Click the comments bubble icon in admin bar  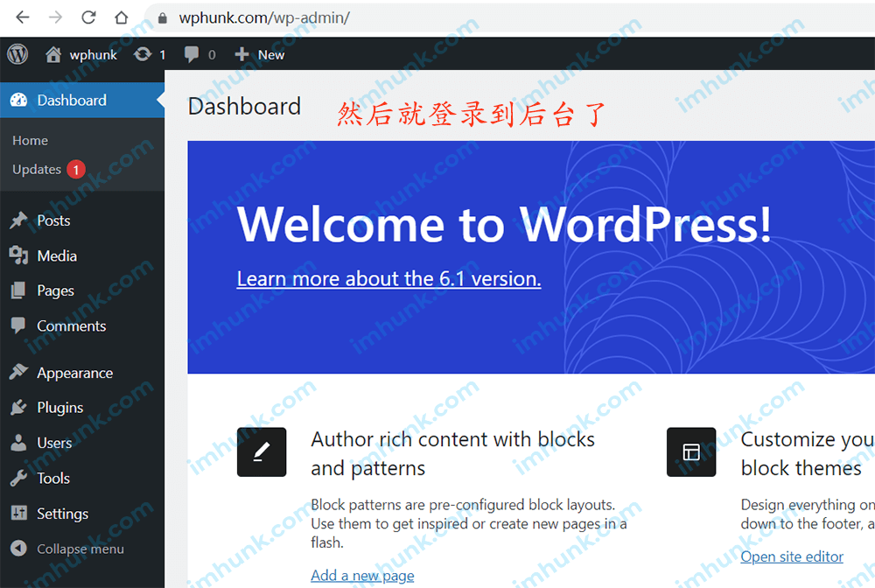pyautogui.click(x=192, y=54)
